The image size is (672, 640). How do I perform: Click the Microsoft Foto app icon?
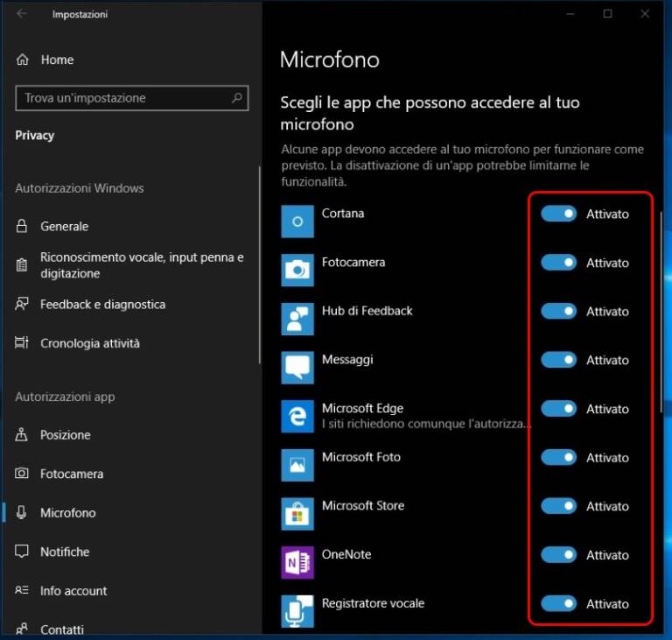click(297, 465)
